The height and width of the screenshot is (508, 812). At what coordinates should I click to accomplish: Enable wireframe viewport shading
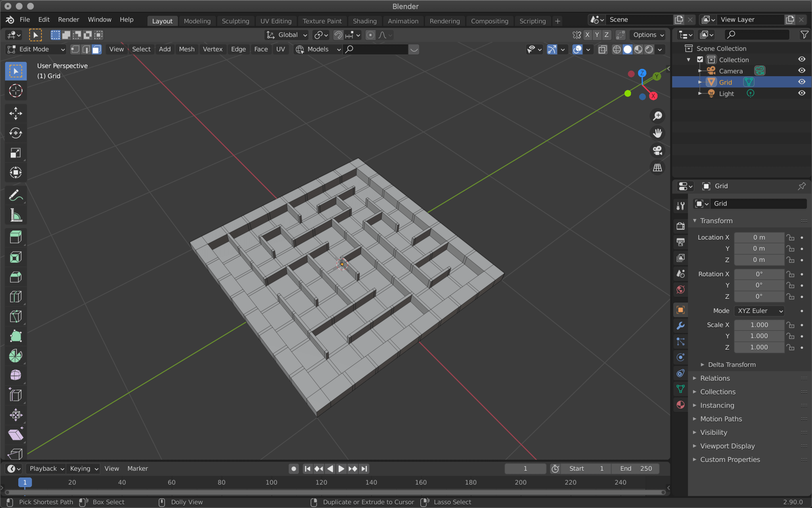(x=617, y=49)
